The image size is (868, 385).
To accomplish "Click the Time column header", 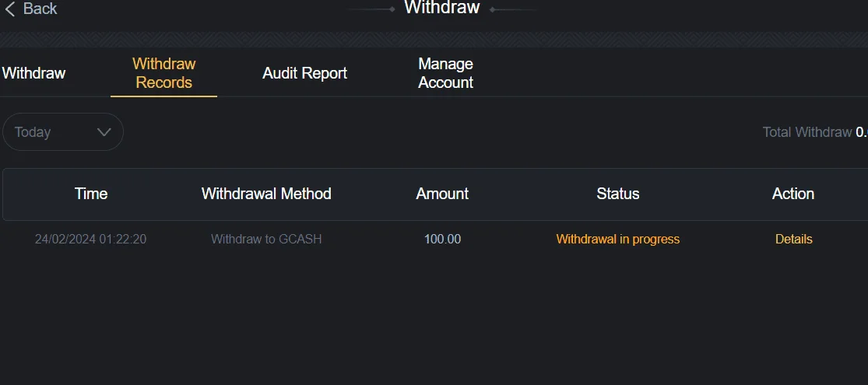I will pyautogui.click(x=91, y=194).
